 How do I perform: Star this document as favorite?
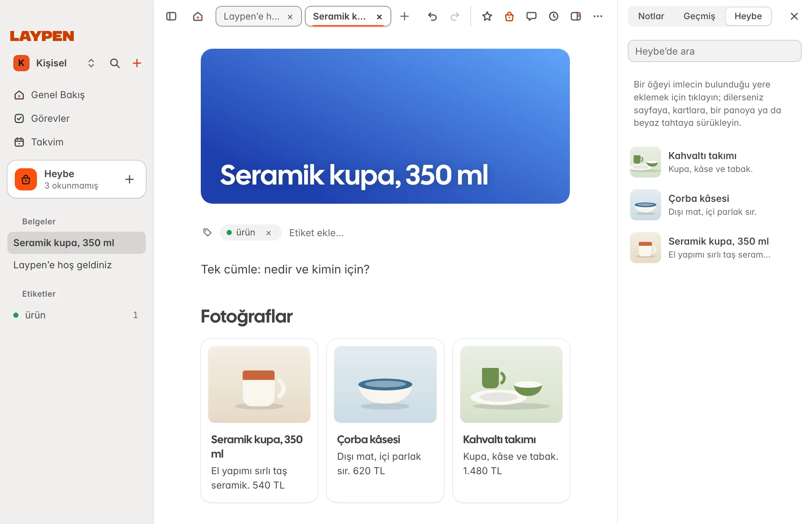tap(487, 16)
